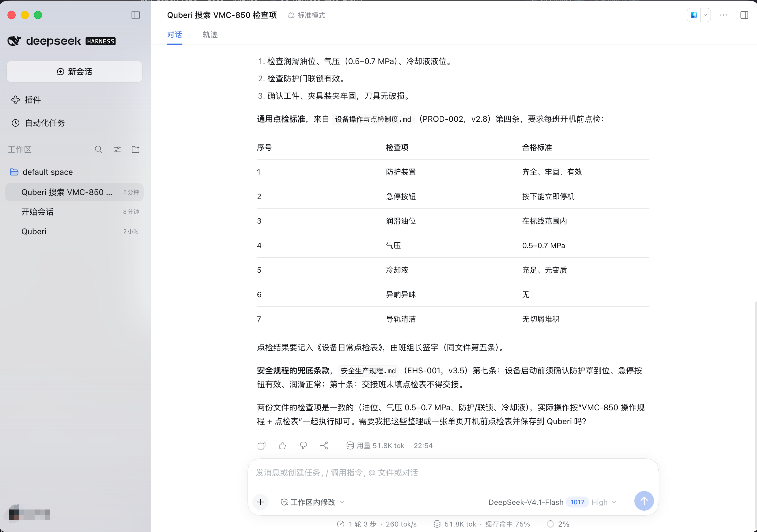Add an attachment with the plus button
Image resolution: width=757 pixels, height=532 pixels.
click(261, 502)
